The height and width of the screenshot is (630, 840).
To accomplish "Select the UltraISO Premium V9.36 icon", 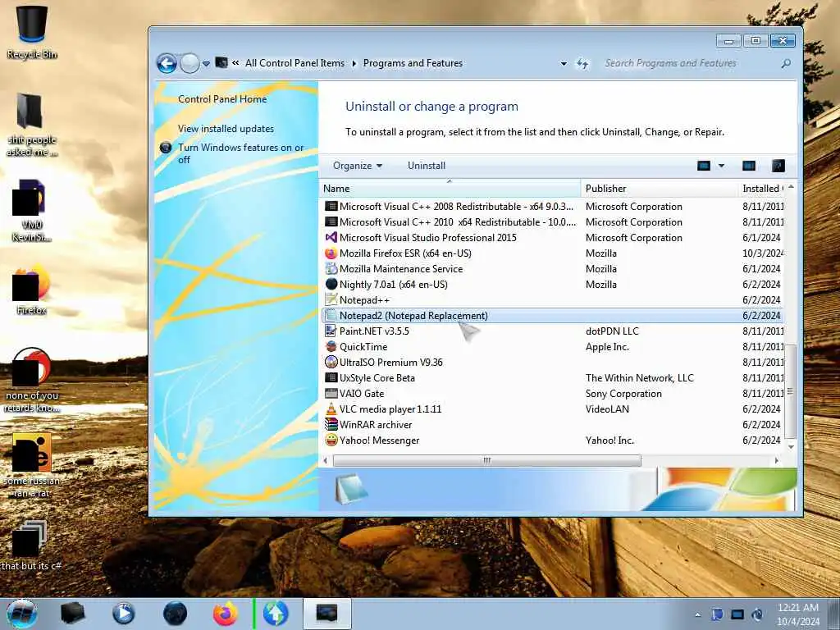I will [331, 362].
